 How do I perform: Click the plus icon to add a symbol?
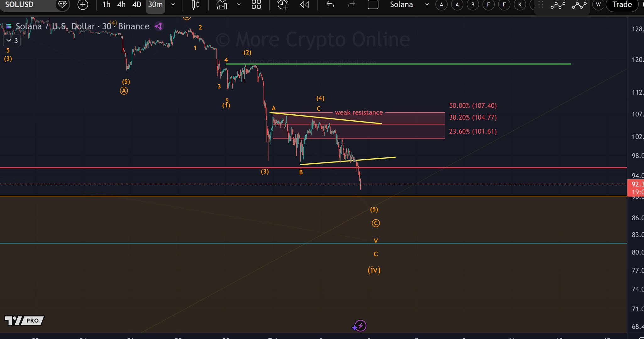point(83,5)
